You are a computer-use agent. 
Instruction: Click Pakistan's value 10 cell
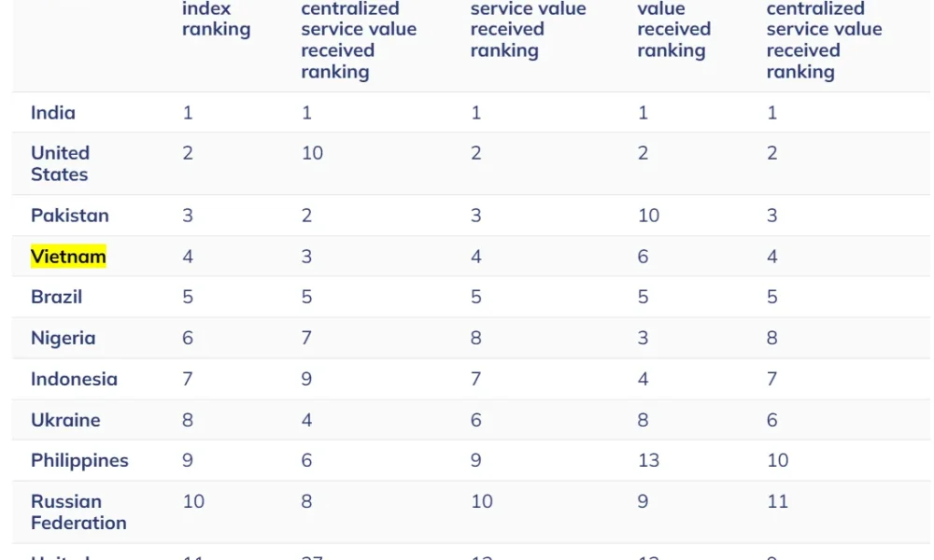(x=649, y=216)
